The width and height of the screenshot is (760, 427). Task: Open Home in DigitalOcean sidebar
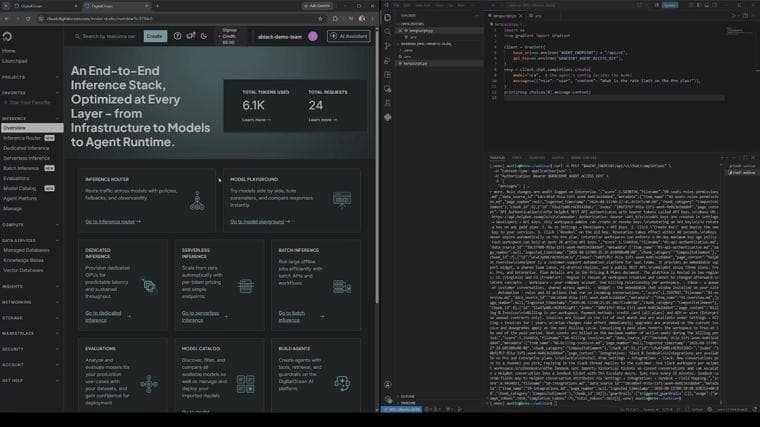point(9,51)
